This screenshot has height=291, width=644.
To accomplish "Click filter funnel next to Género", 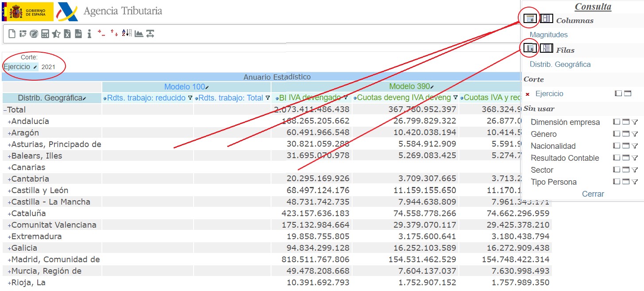I will coord(634,134).
